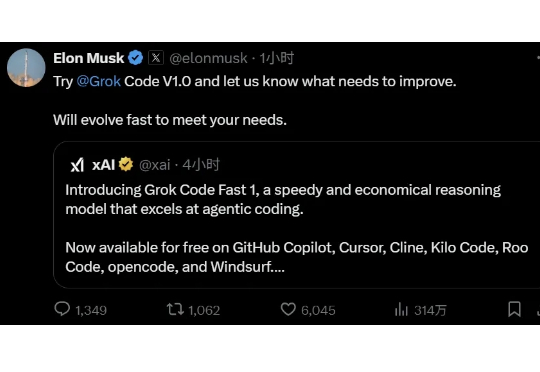View analytics via the 314万 views icon
This screenshot has width=540, height=372.
click(401, 309)
